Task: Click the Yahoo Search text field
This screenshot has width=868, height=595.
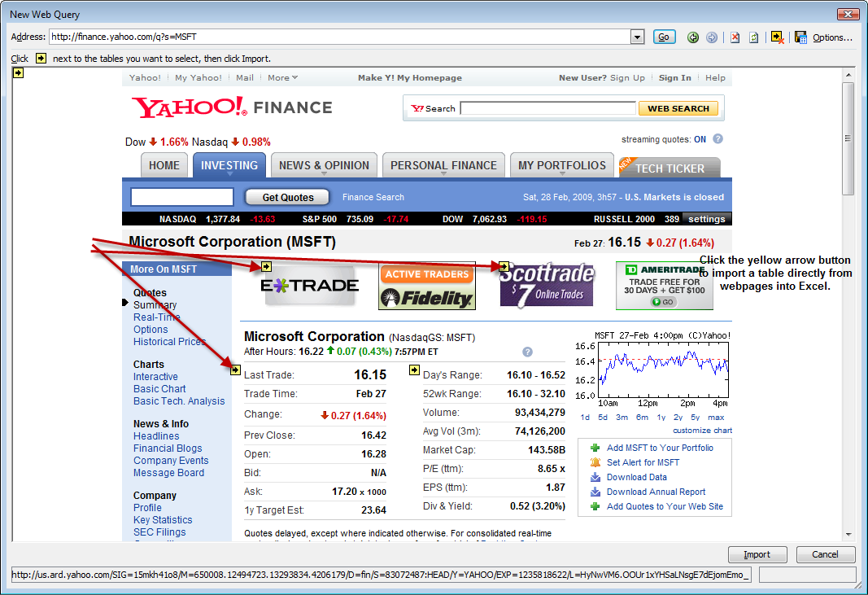Action: [x=547, y=108]
